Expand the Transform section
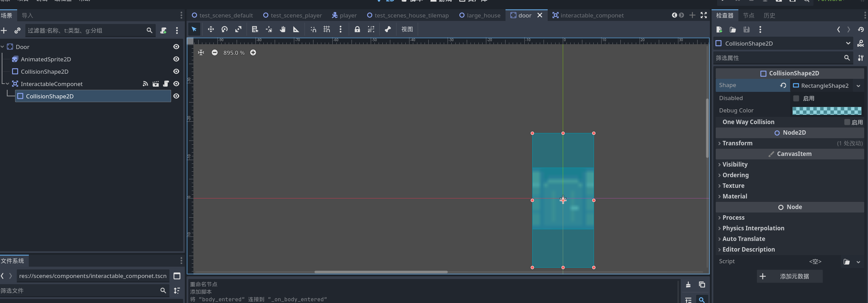Image resolution: width=868 pixels, height=303 pixels. (737, 143)
